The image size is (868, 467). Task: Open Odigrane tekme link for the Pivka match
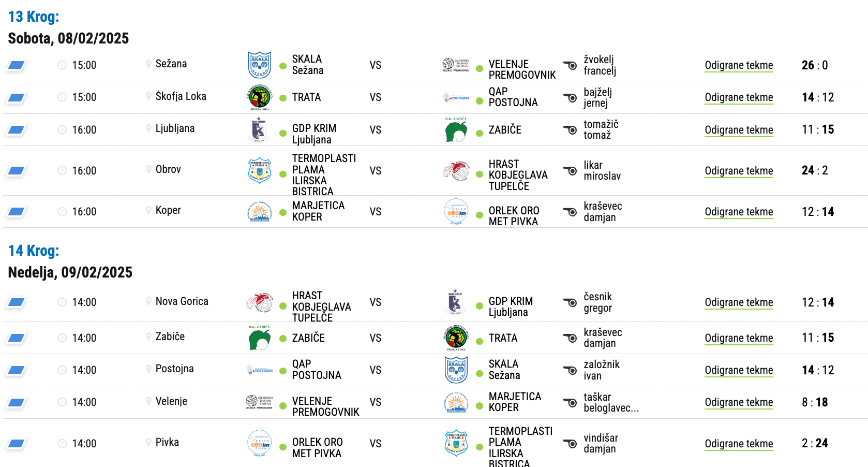[739, 444]
